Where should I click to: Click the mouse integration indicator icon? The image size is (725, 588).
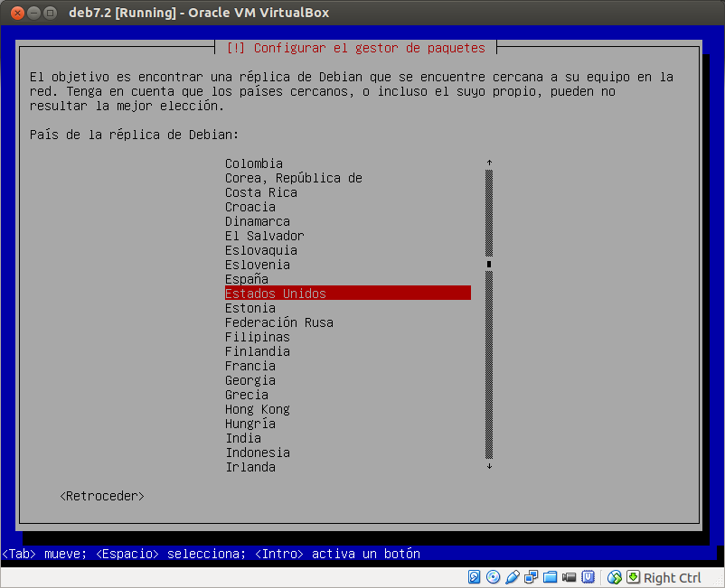pos(614,577)
